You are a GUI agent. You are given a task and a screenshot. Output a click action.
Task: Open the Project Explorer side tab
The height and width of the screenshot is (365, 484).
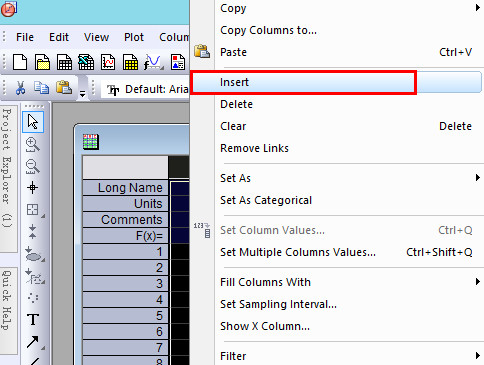8,178
